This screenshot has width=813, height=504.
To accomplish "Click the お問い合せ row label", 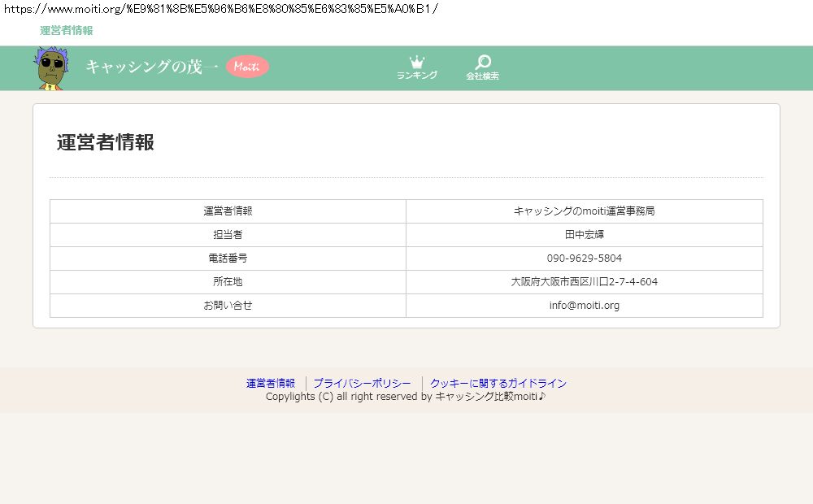I will 228,306.
